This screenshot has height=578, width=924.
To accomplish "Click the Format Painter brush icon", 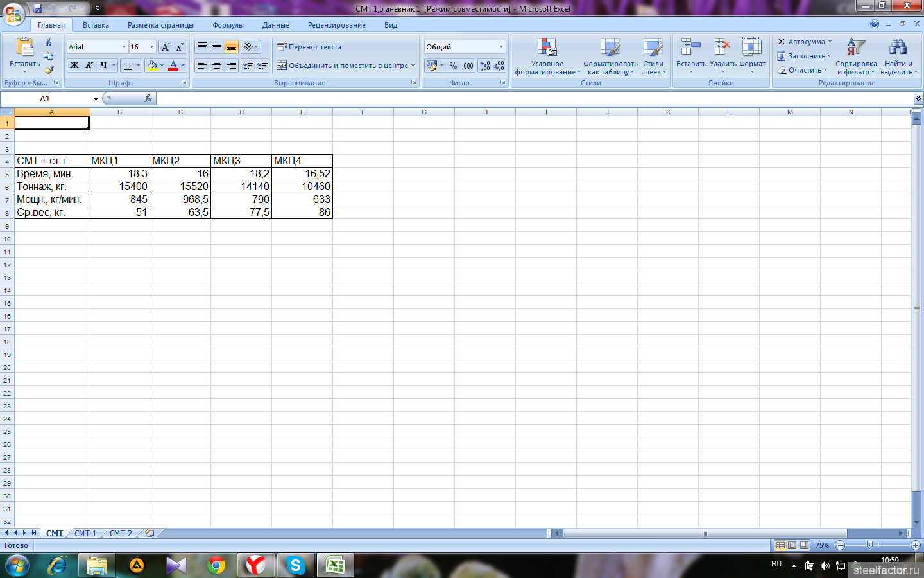I will [49, 70].
